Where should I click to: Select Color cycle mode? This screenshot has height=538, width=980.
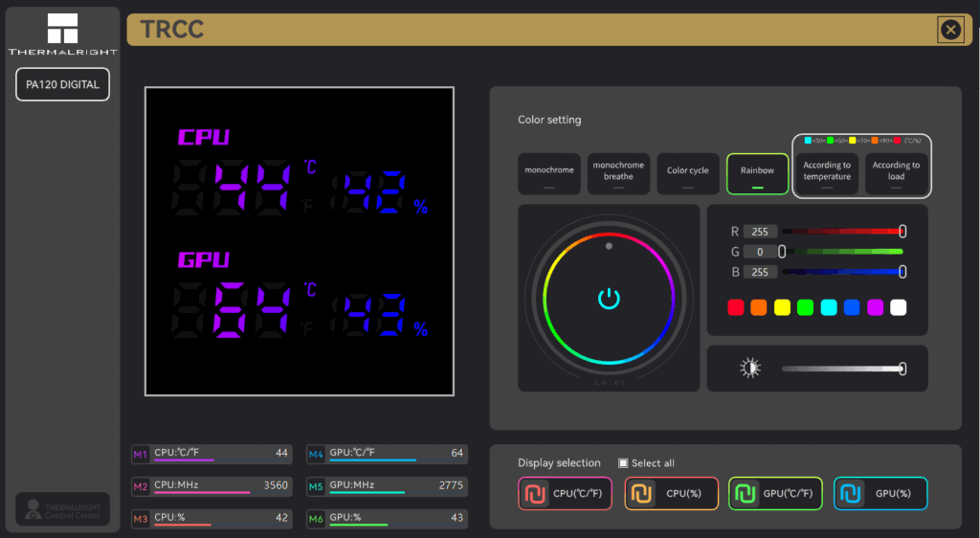pyautogui.click(x=688, y=174)
